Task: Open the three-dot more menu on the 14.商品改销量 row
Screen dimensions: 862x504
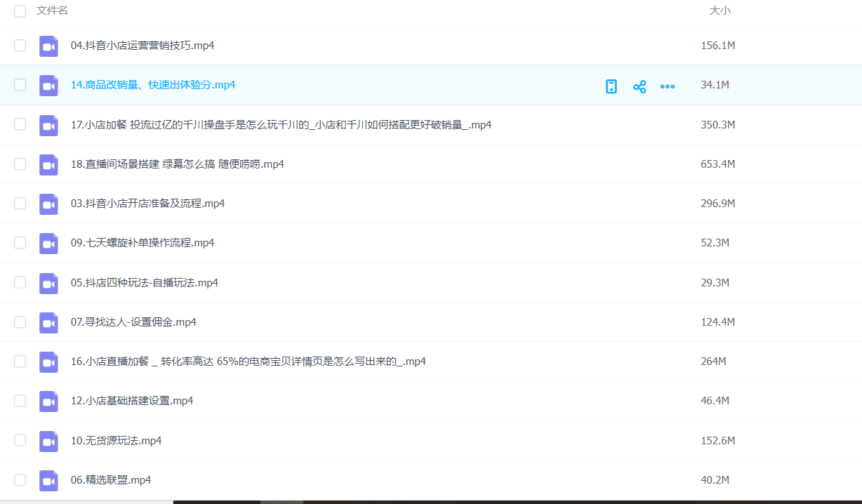Action: 668,86
